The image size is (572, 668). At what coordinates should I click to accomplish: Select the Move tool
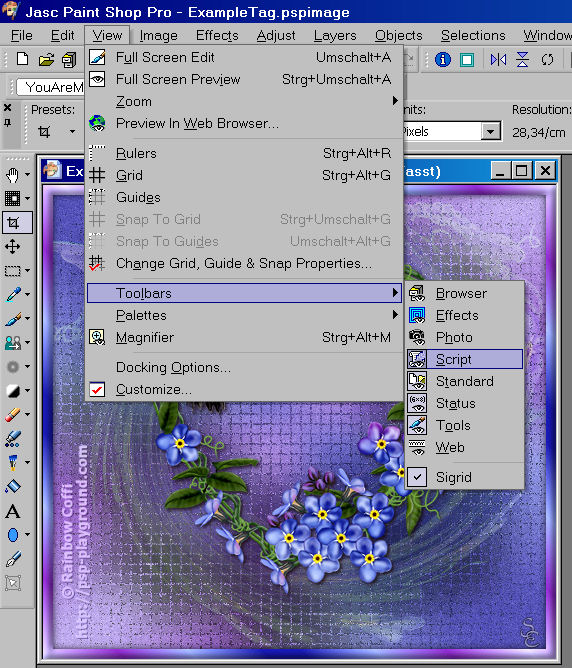(12, 246)
